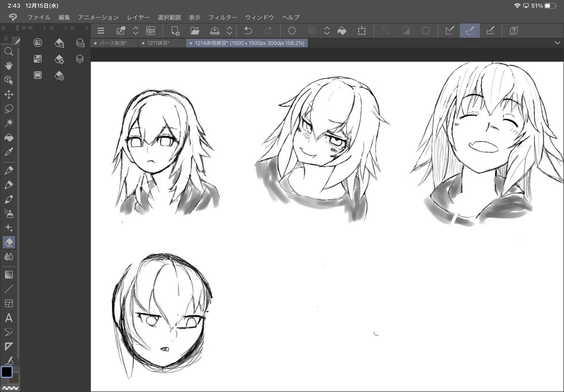The width and height of the screenshot is (564, 392).
Task: Select the Eyedropper tool
Action: click(8, 152)
